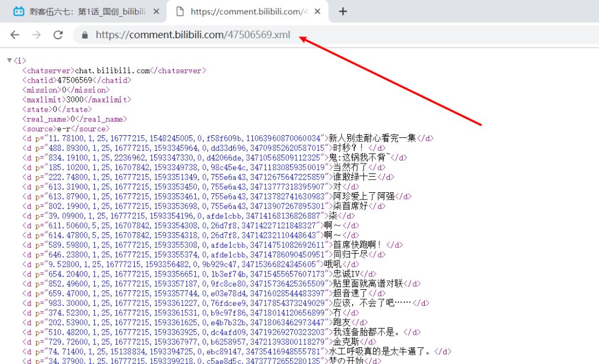Image resolution: width=599 pixels, height=364 pixels.
Task: Close the comment.bilibili.com tab
Action: pos(317,12)
